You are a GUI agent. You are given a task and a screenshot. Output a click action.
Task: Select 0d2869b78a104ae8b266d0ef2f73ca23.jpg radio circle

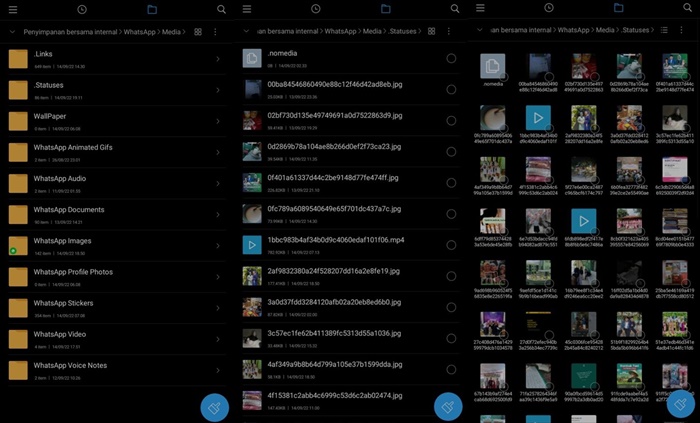[x=451, y=152]
